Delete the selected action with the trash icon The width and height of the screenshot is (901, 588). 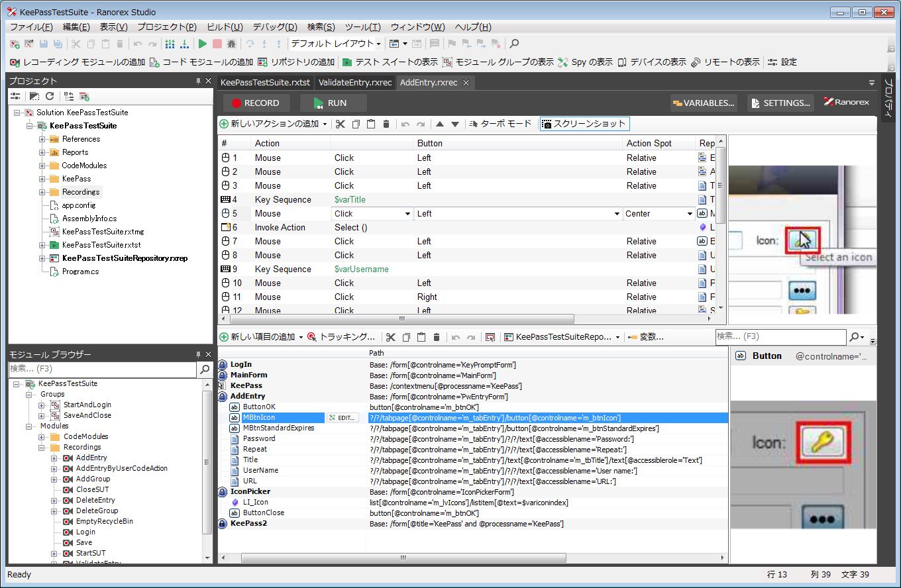tap(386, 124)
